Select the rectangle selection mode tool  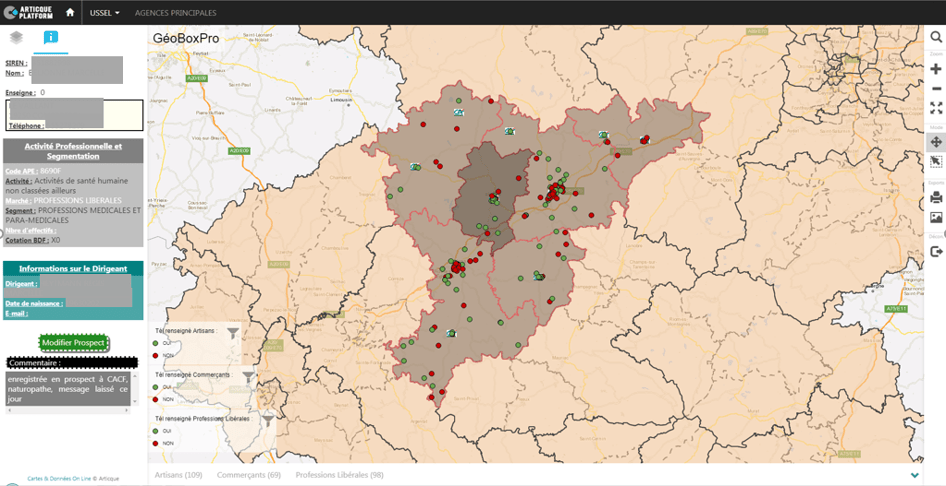[x=936, y=162]
